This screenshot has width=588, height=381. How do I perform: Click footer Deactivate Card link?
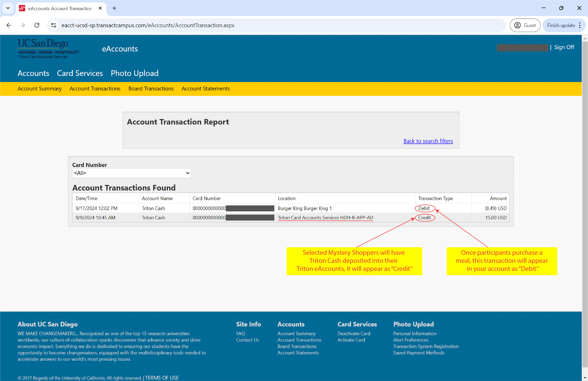pos(354,333)
